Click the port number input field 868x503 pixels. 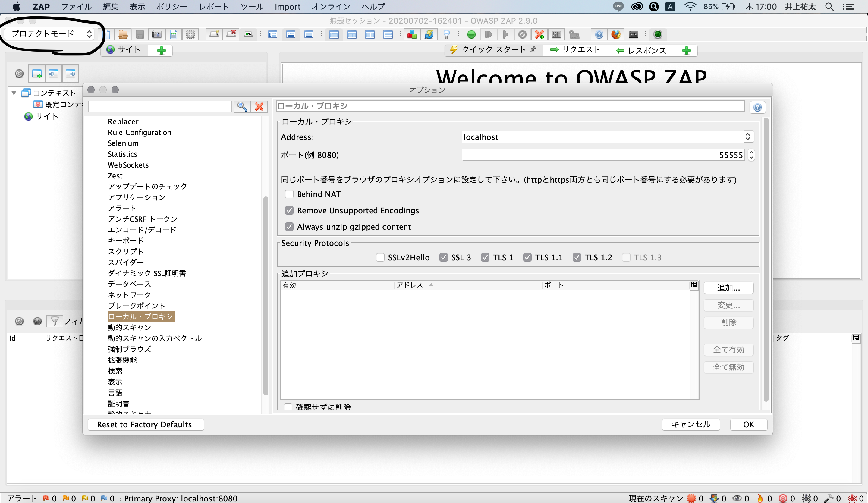(603, 155)
